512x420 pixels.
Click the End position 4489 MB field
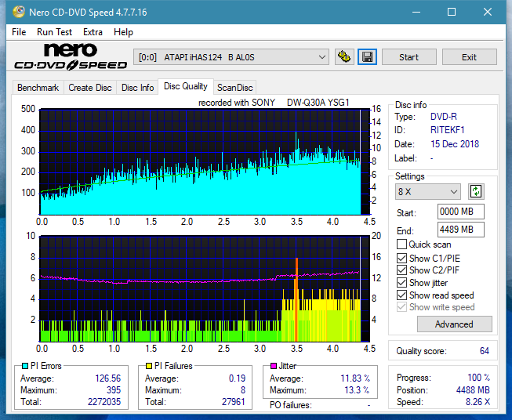tap(460, 230)
